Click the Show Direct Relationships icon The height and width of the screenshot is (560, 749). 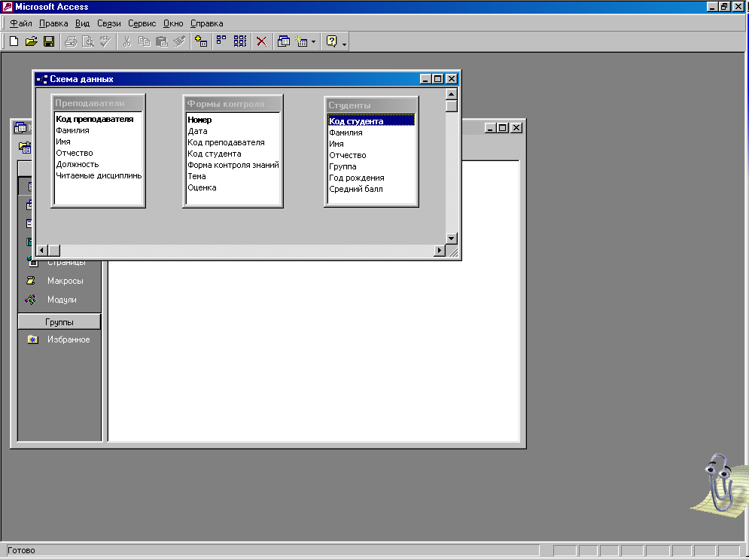pos(221,41)
